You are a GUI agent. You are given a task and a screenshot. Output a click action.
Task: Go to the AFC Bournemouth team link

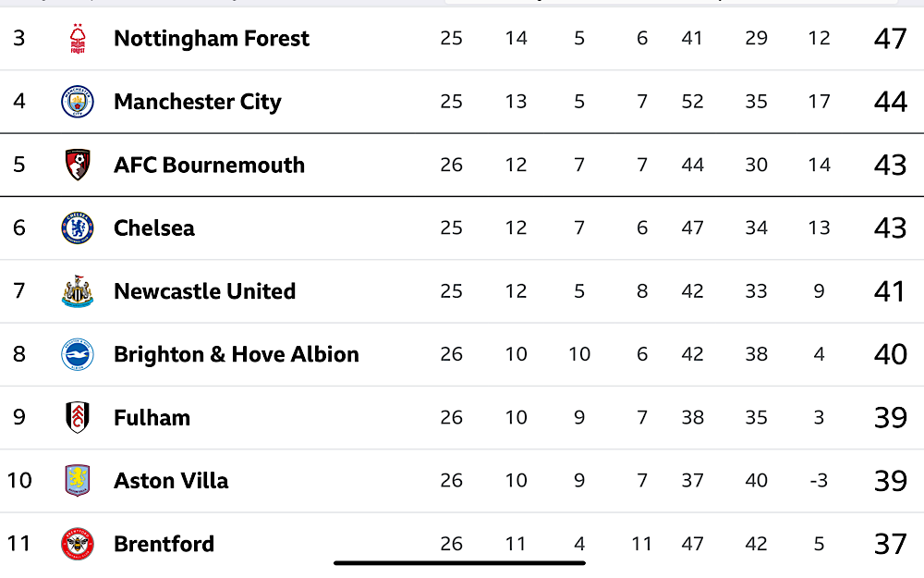(209, 165)
